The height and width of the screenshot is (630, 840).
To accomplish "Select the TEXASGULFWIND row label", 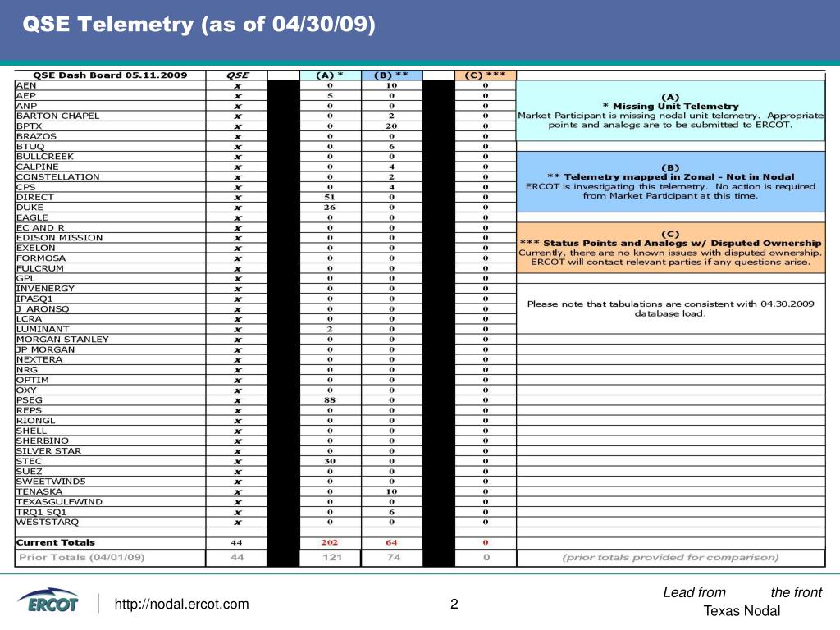I will 59,502.
